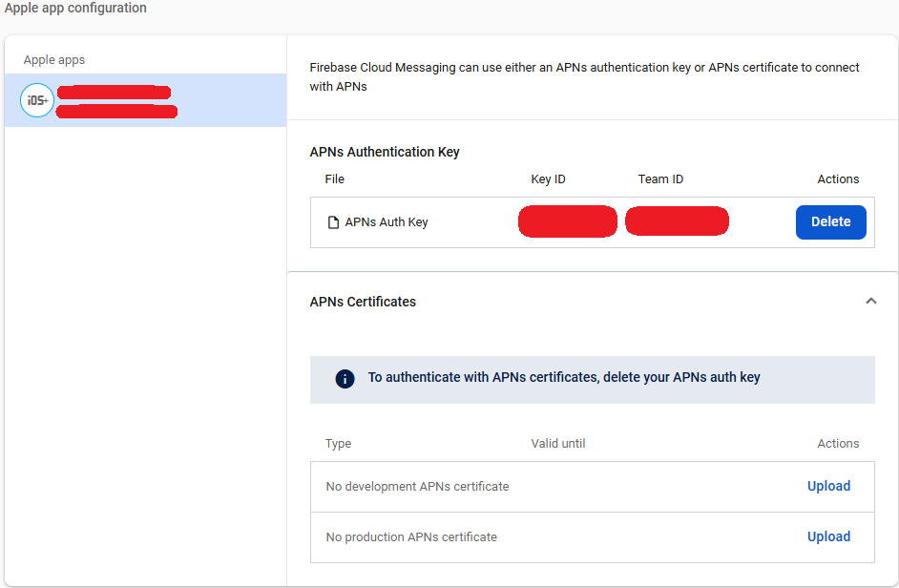Select the redacted Apple app entry
Image resolution: width=899 pixels, height=588 pixels.
pos(146,100)
